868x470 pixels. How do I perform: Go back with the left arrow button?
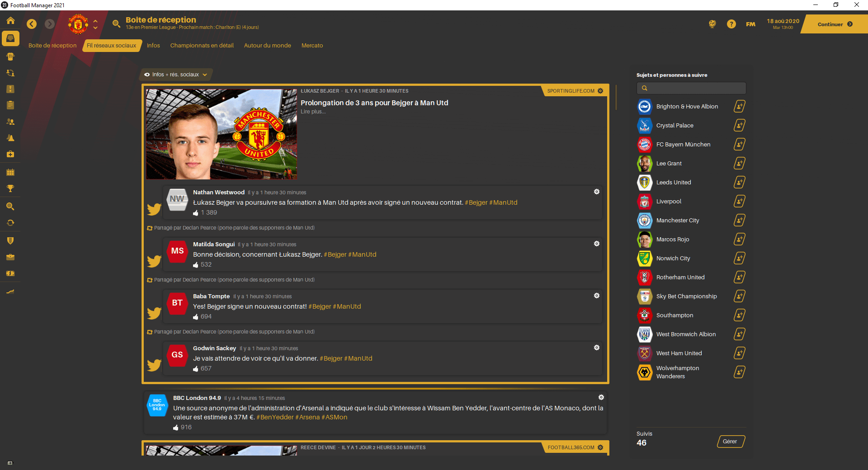[32, 24]
